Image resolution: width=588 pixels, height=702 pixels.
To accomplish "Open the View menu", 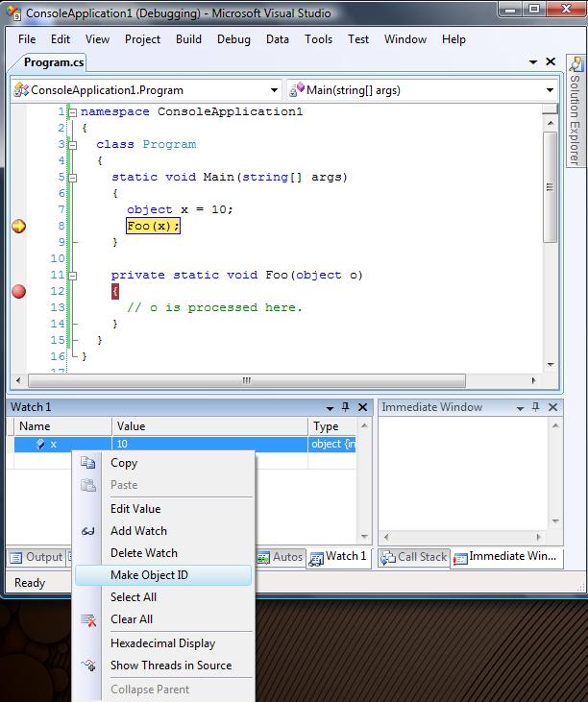I will pos(97,39).
